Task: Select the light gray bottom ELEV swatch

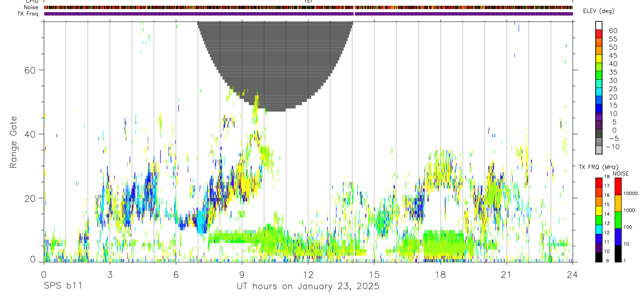Action: tap(599, 150)
